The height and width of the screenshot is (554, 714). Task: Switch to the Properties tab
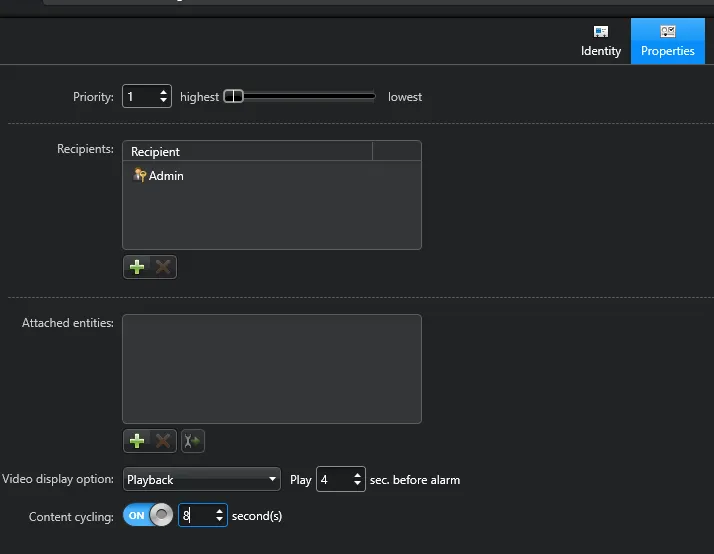click(667, 41)
